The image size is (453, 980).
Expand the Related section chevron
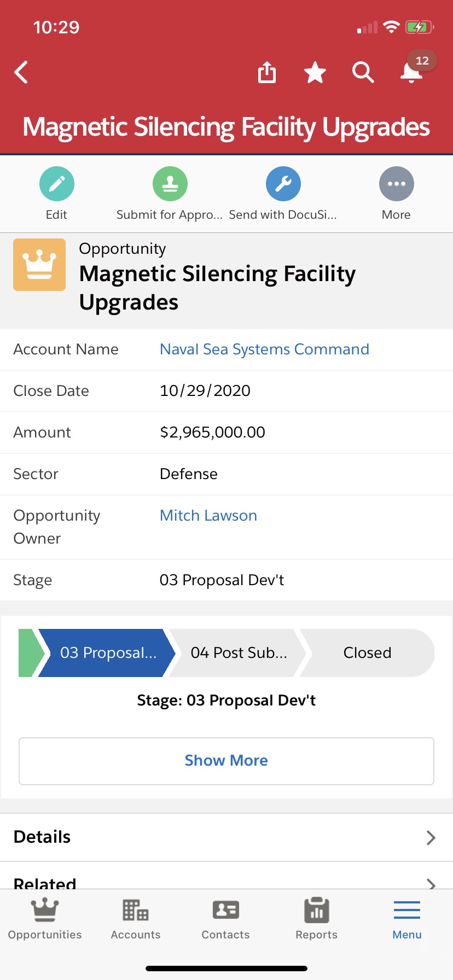tap(431, 883)
